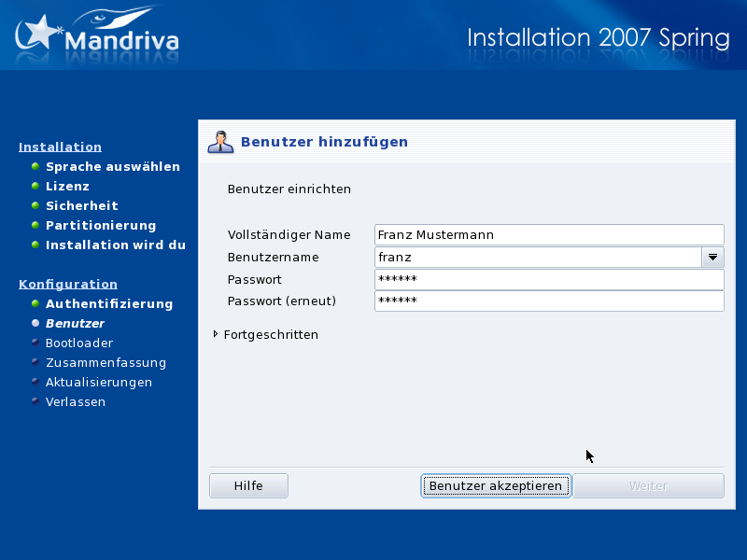Click the green bullet next to Authentifizierung
The width and height of the screenshot is (747, 560).
point(35,304)
